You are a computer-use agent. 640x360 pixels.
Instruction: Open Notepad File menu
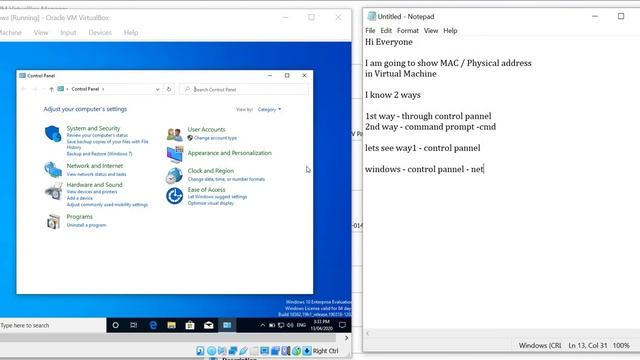click(x=370, y=31)
